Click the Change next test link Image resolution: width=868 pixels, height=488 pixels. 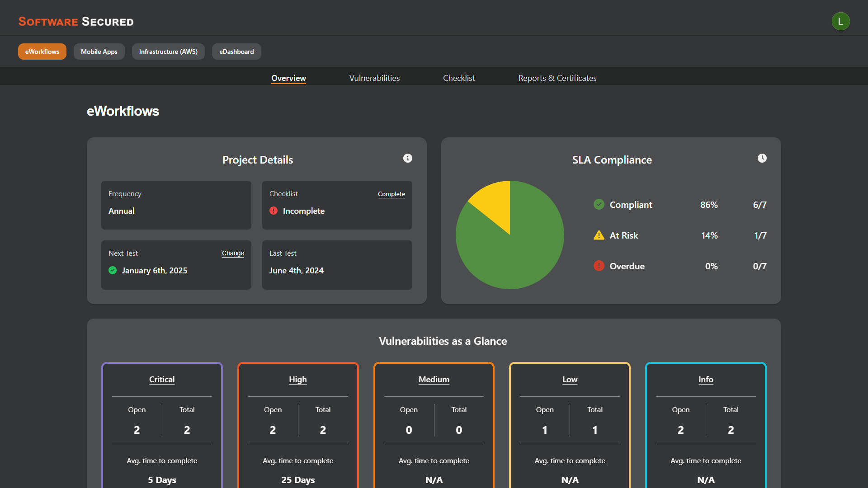233,253
